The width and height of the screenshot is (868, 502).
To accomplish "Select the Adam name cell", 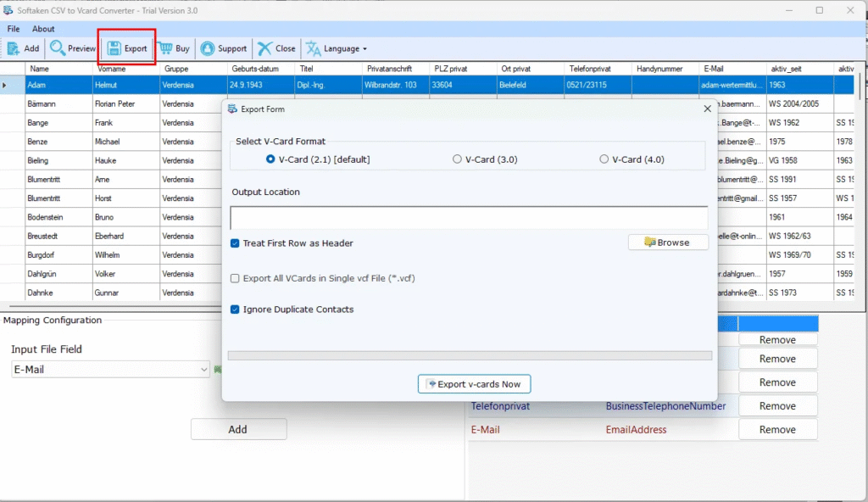I will [x=58, y=85].
